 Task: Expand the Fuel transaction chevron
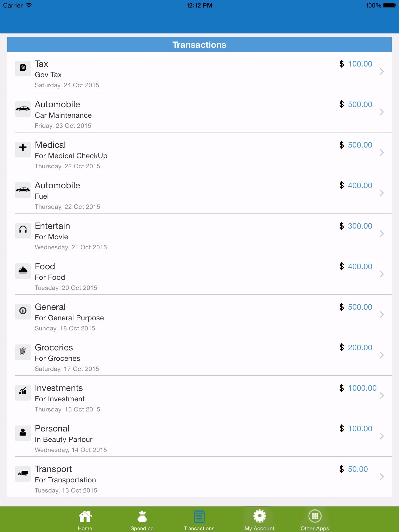[382, 193]
